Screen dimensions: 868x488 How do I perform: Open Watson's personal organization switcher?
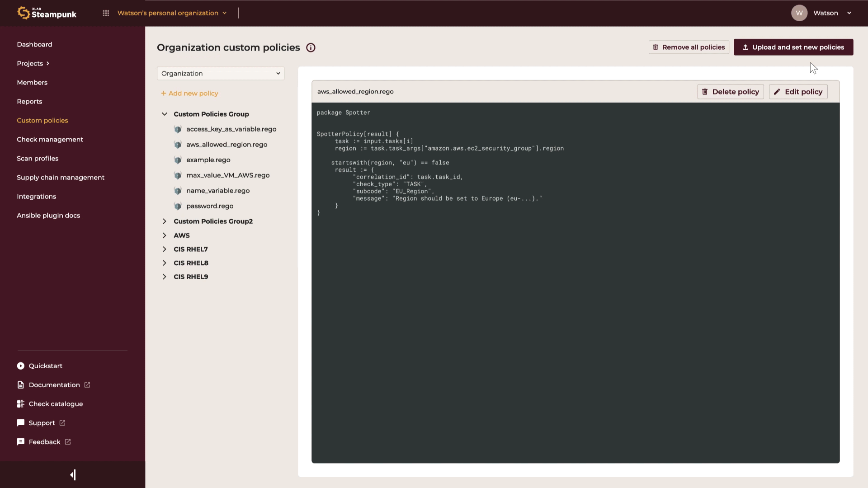click(172, 13)
